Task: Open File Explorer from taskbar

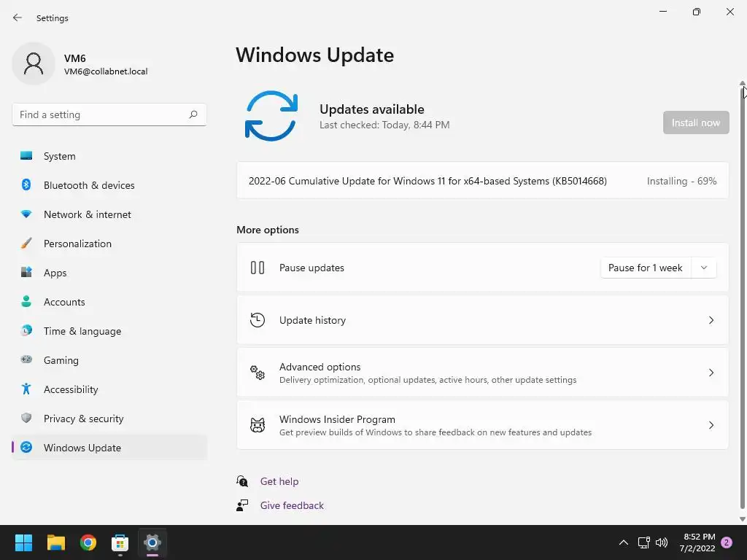Action: pyautogui.click(x=55, y=542)
